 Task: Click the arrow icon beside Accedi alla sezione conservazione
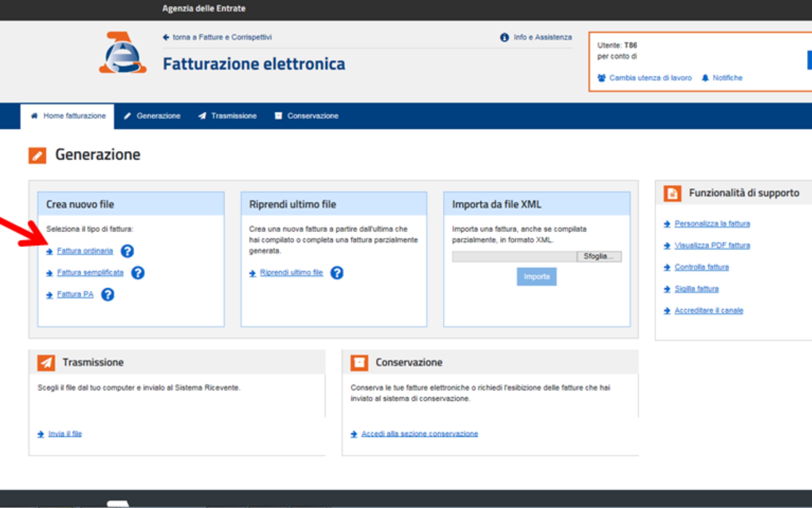[354, 434]
